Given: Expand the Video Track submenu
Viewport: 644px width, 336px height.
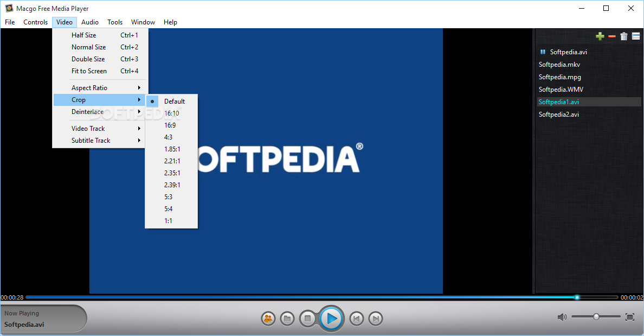Looking at the screenshot, I should [x=100, y=128].
